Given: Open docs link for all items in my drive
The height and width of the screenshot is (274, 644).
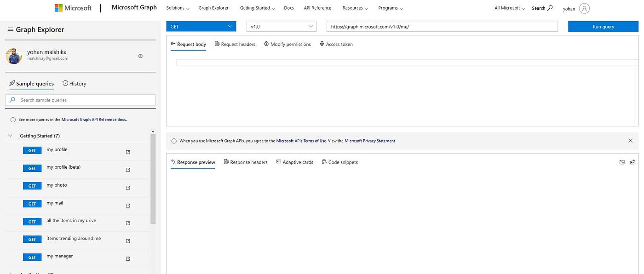Looking at the screenshot, I should click(x=128, y=223).
